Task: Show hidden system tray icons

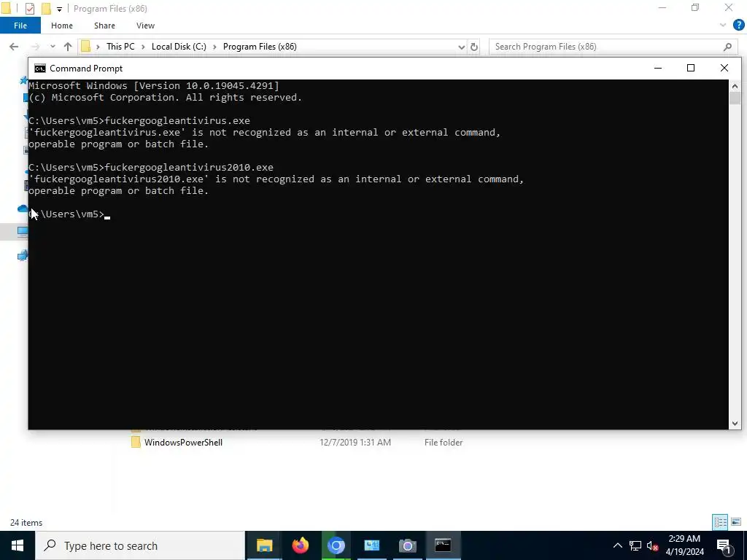Action: tap(617, 545)
